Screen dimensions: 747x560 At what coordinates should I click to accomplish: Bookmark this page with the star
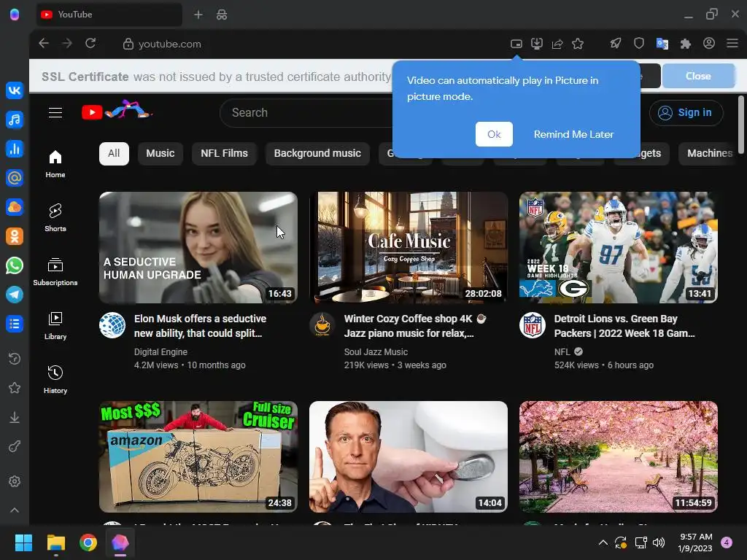click(x=578, y=44)
